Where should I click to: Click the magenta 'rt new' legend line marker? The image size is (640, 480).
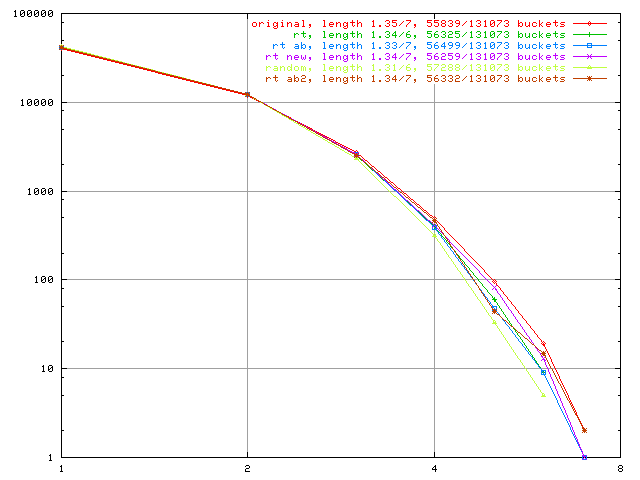click(590, 56)
